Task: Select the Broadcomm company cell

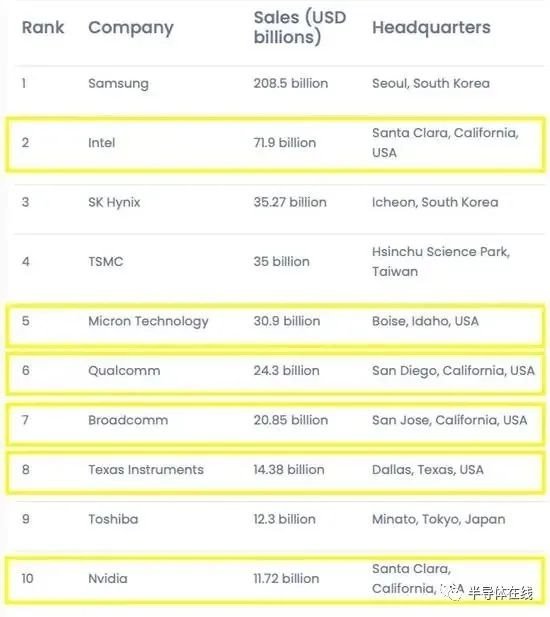Action: coord(128,420)
